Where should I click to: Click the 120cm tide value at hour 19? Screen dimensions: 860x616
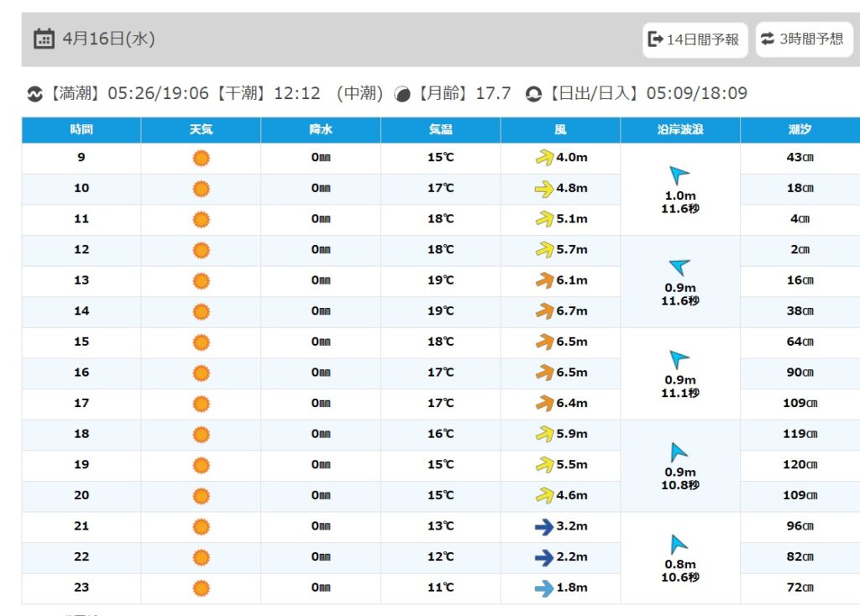[800, 465]
